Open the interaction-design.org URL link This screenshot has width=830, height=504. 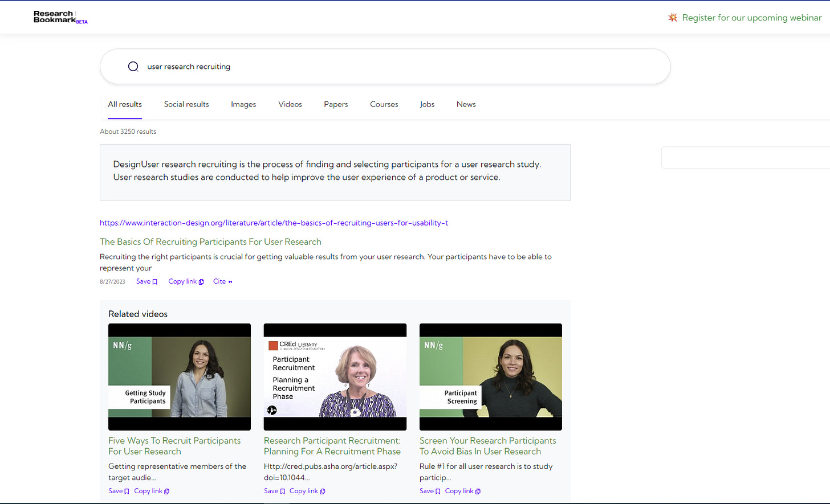point(274,223)
